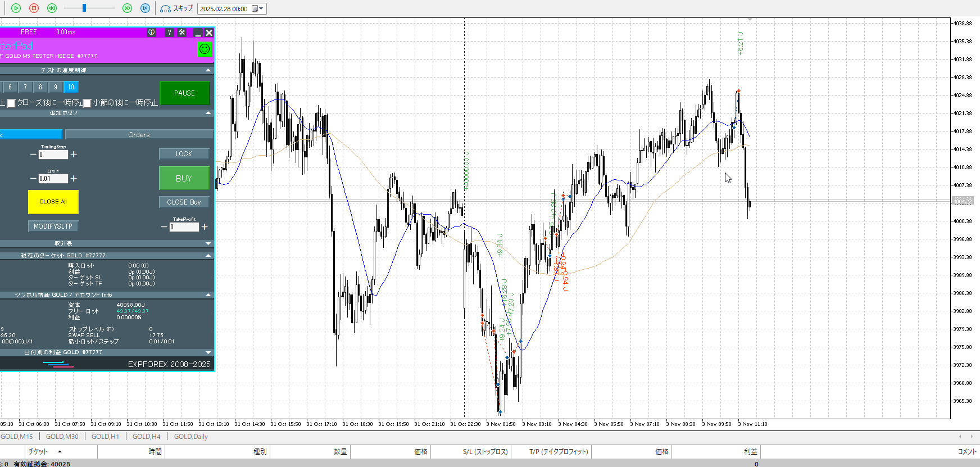Viewport: 980px width, 467px height.
Task: Open the question mark help icon
Action: [169, 33]
